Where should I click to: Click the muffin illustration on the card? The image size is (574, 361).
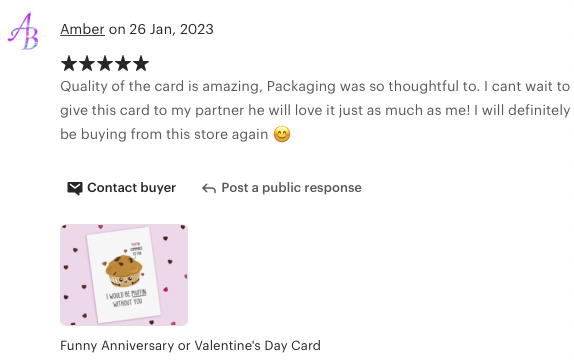(x=124, y=271)
